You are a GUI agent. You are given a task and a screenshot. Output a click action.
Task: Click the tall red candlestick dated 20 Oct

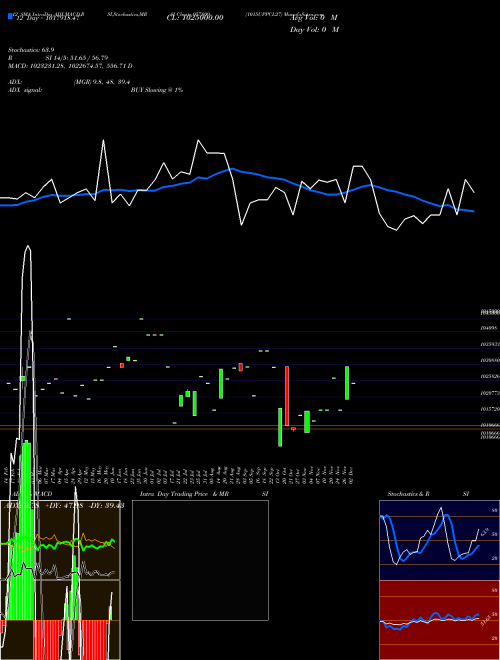pyautogui.click(x=287, y=396)
